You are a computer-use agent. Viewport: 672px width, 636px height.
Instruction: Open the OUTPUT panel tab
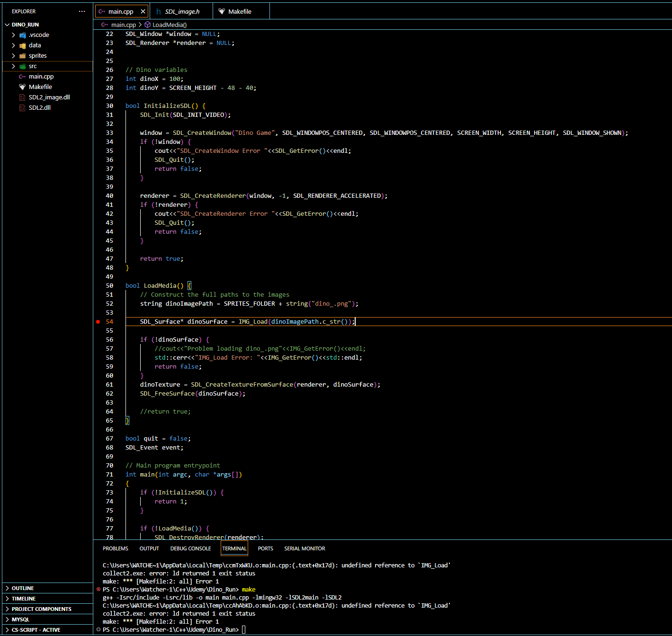149,549
